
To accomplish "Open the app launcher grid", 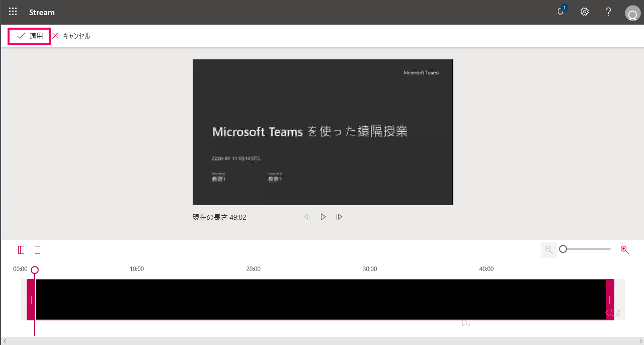I will click(13, 12).
